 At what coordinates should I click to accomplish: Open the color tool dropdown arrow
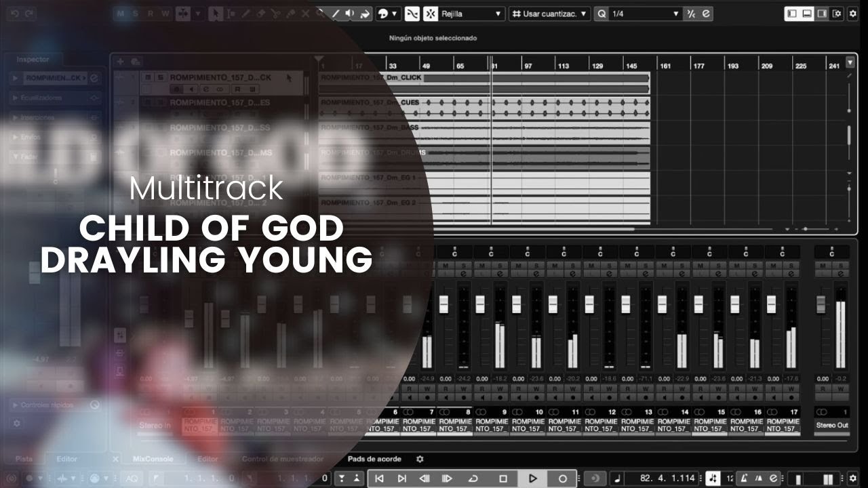[x=395, y=14]
